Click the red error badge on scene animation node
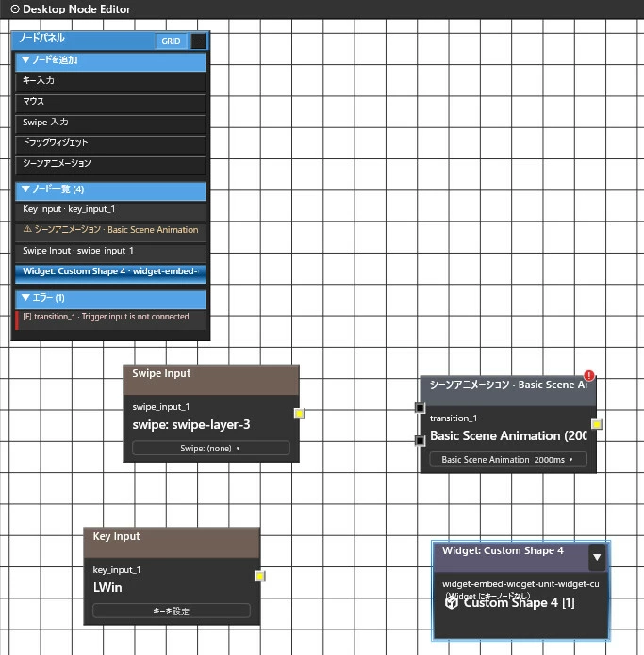 click(x=588, y=375)
